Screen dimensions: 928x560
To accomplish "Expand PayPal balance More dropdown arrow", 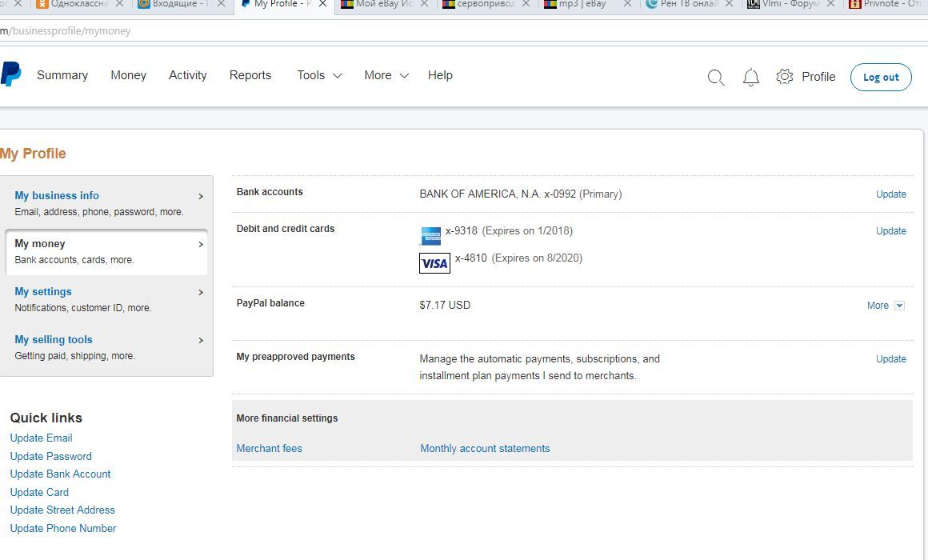I will pyautogui.click(x=899, y=306).
